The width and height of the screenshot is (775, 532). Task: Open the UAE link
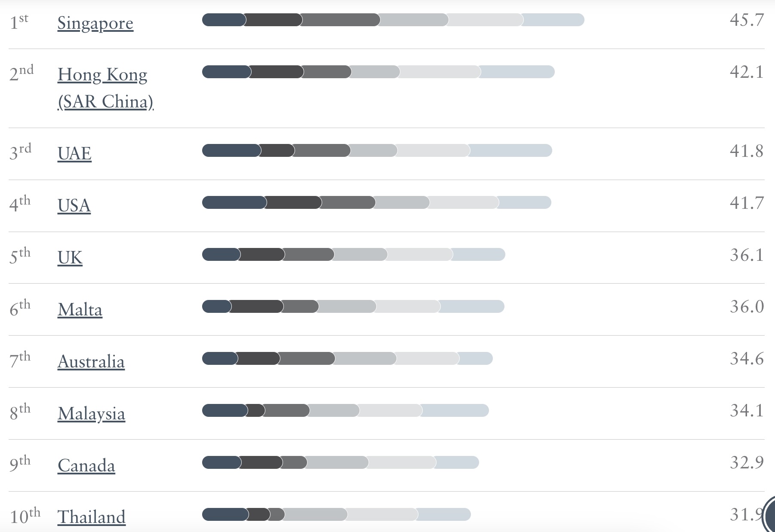point(74,153)
